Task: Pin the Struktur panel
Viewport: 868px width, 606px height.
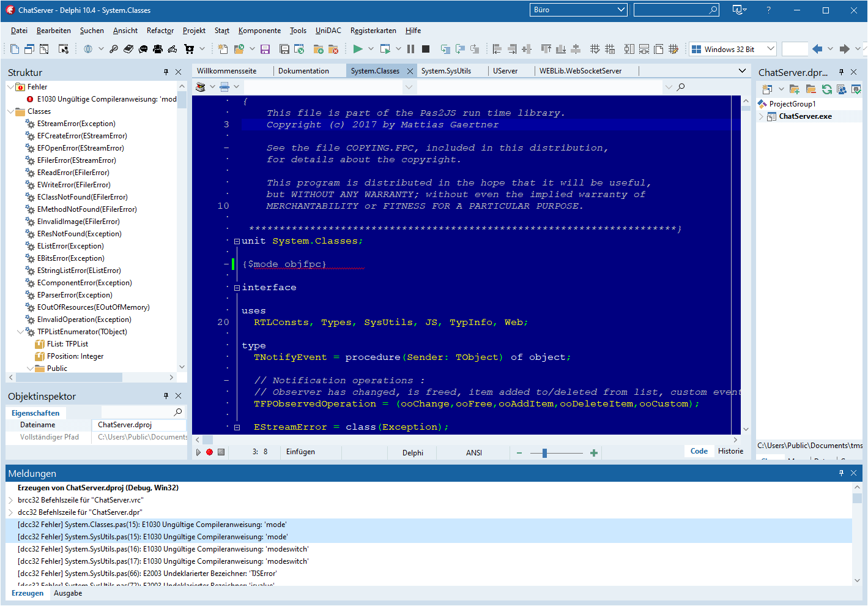Action: (x=166, y=72)
